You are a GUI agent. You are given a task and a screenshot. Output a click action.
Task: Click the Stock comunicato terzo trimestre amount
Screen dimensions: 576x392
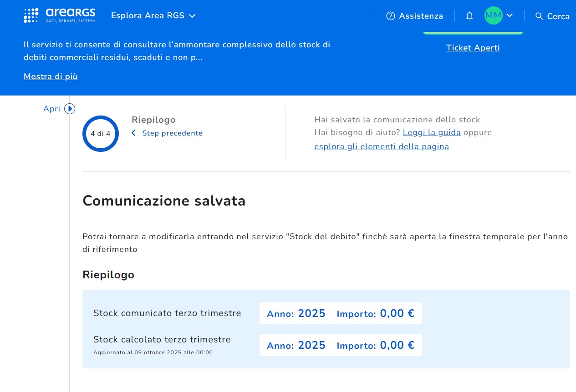397,313
